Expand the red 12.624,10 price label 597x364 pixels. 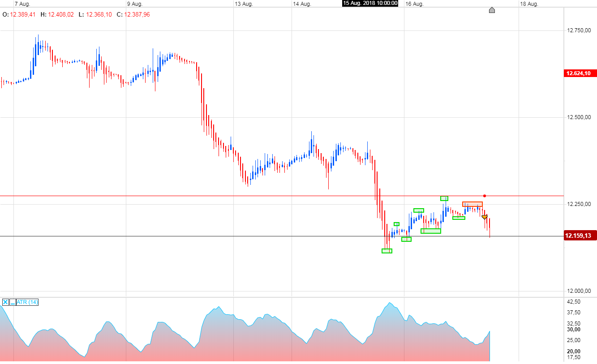578,73
